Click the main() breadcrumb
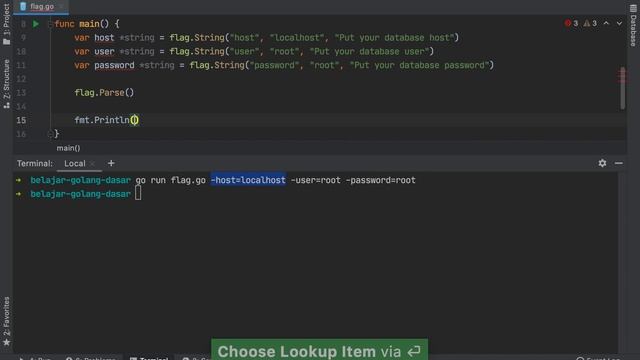This screenshot has height=360, width=640. [x=68, y=148]
